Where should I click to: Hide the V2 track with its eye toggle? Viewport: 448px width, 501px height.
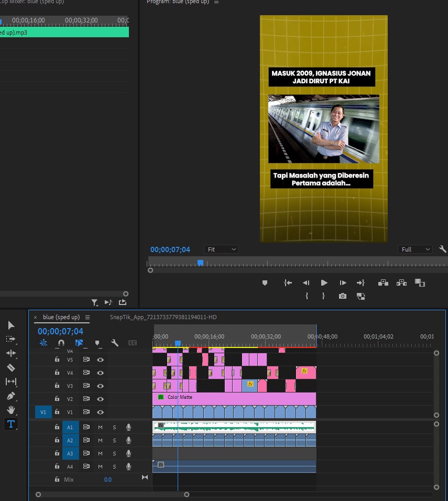click(x=100, y=398)
